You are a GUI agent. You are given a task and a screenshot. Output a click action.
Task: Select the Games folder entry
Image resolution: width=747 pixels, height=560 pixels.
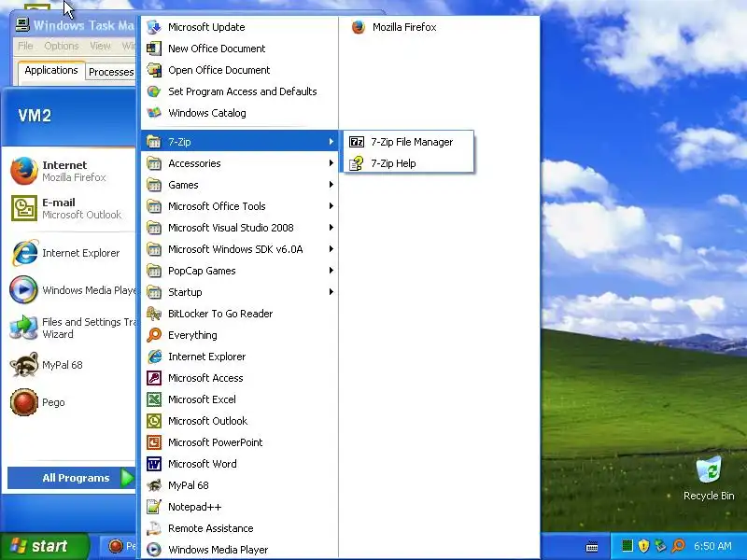click(x=240, y=185)
